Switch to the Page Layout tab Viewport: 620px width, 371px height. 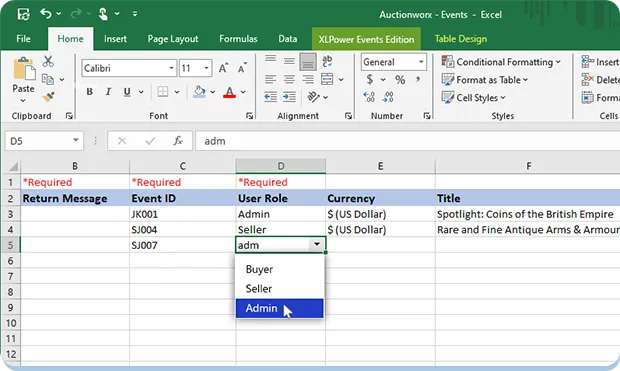pyautogui.click(x=173, y=39)
